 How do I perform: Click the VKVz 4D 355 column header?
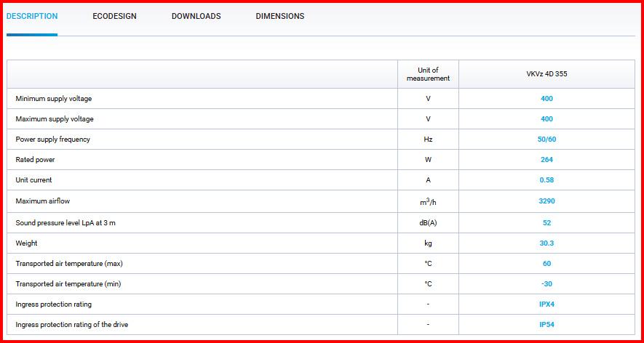coord(546,74)
